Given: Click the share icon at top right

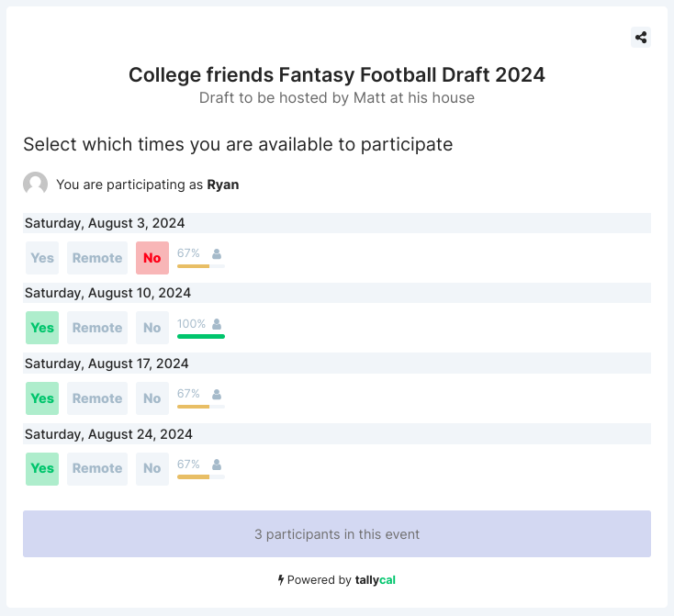Looking at the screenshot, I should click(x=641, y=38).
